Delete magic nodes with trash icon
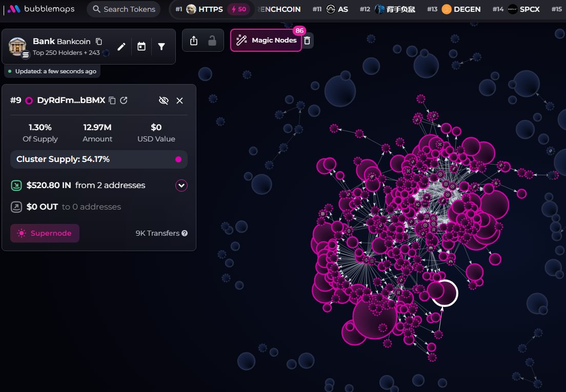The height and width of the screenshot is (392, 566). point(307,40)
